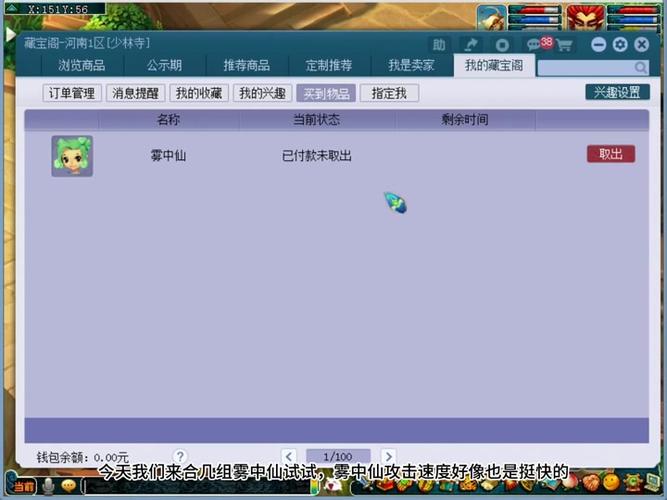
Task: Click the chat bubble icon in bottom bar
Action: (68, 486)
